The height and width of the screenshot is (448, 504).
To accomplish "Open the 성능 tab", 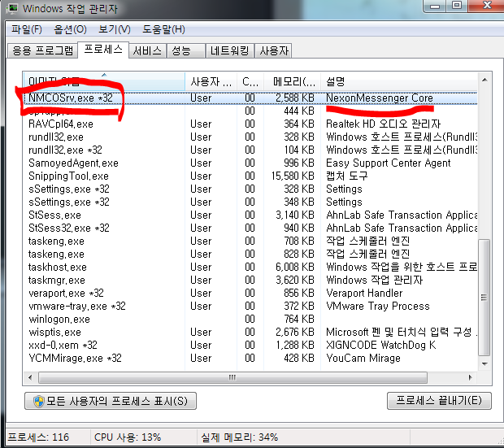I will [x=185, y=50].
